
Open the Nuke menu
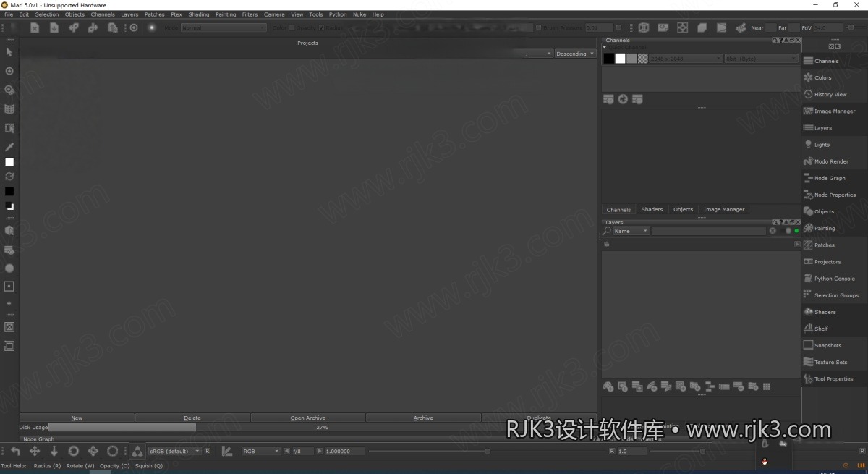[359, 14]
